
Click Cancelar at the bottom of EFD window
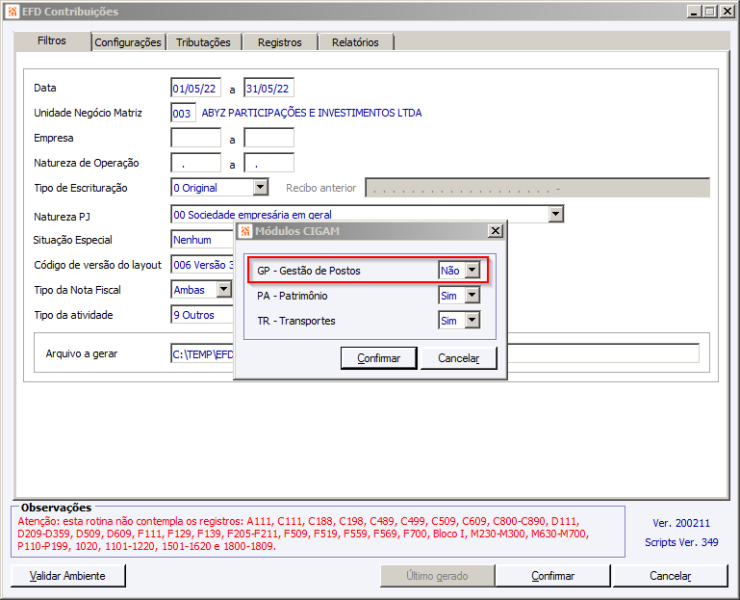[670, 576]
